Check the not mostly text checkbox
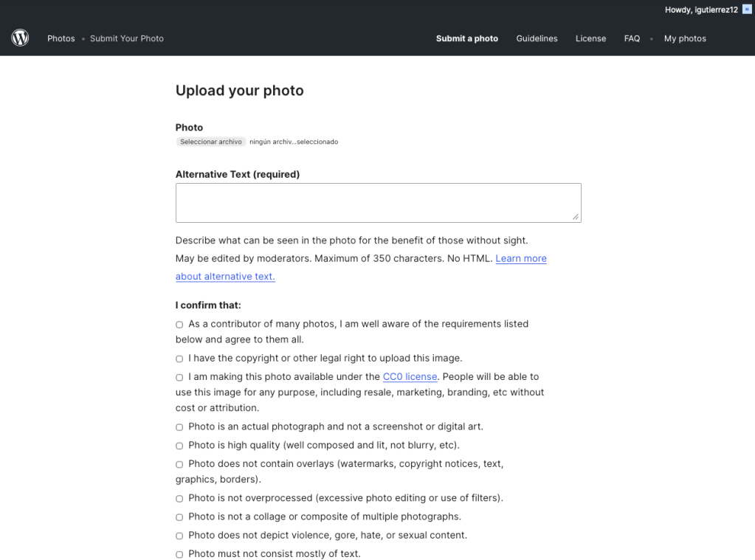 (x=179, y=554)
